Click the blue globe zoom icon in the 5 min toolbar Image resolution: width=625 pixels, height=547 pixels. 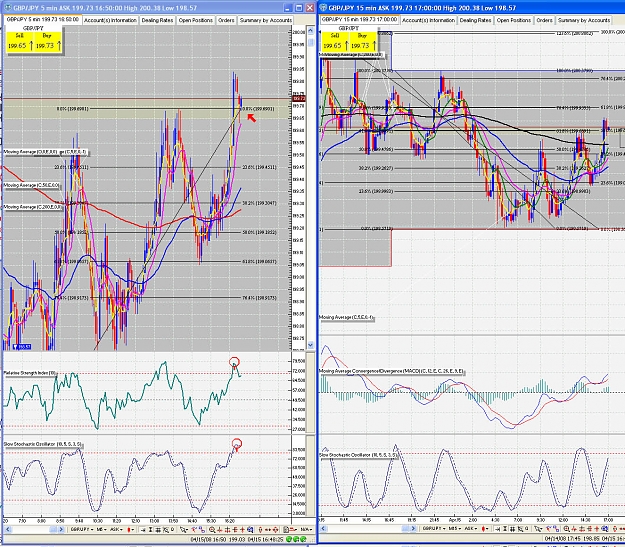[x=250, y=529]
